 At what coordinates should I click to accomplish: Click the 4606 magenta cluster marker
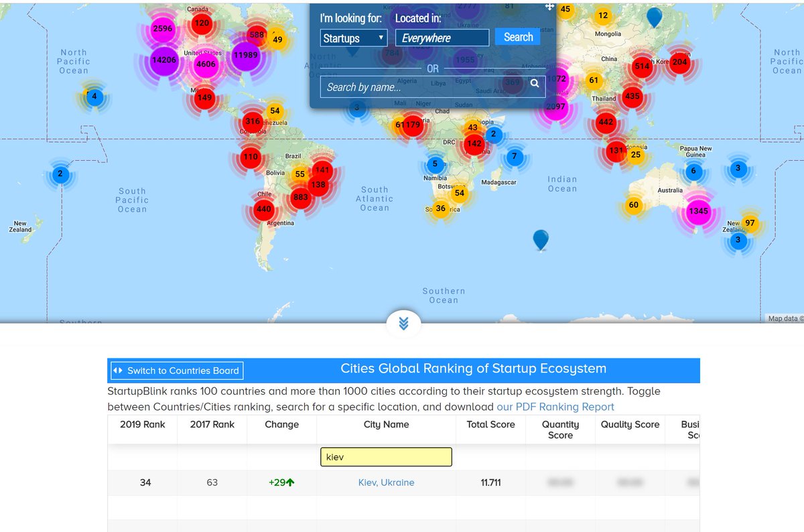point(206,64)
